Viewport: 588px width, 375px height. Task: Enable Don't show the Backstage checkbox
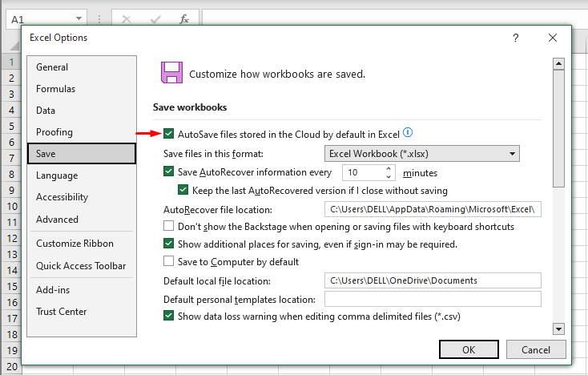coord(169,226)
